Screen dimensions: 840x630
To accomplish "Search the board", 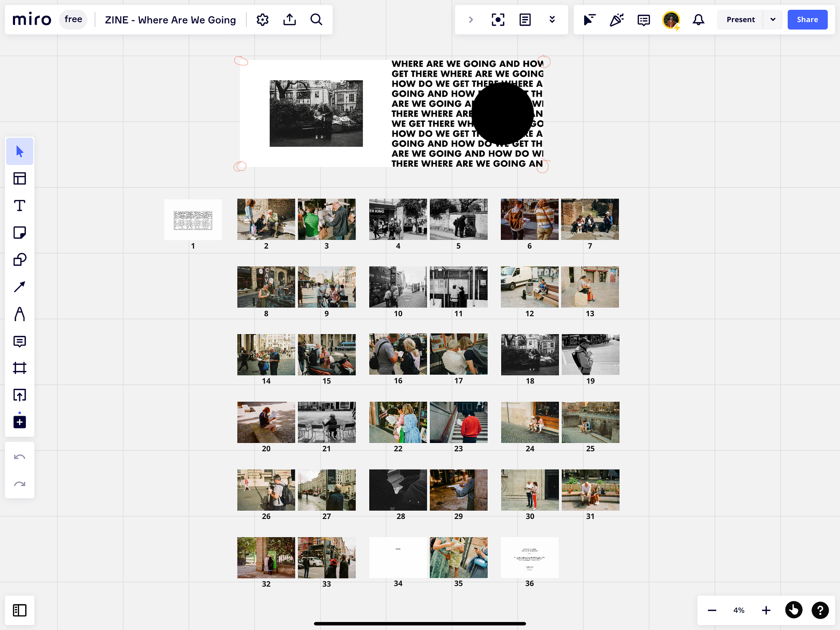I will coord(316,20).
